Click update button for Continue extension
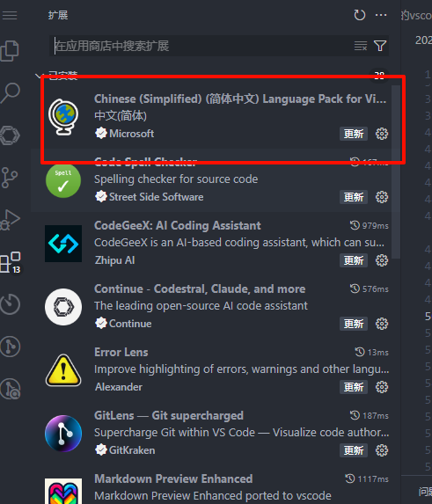Image resolution: width=432 pixels, height=504 pixels. coord(354,324)
